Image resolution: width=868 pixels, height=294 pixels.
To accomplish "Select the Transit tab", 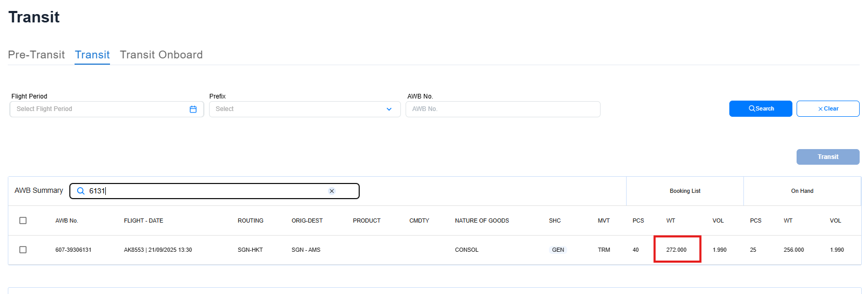I will [x=92, y=55].
